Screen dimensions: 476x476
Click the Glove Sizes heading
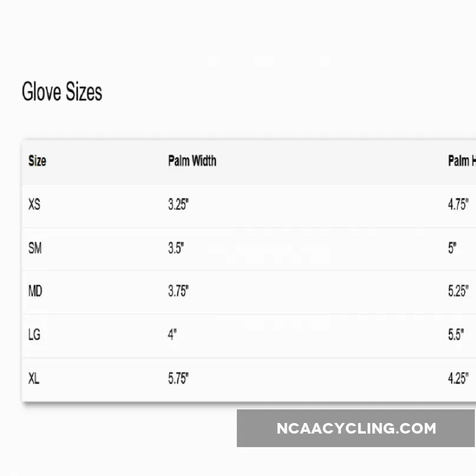tap(62, 92)
